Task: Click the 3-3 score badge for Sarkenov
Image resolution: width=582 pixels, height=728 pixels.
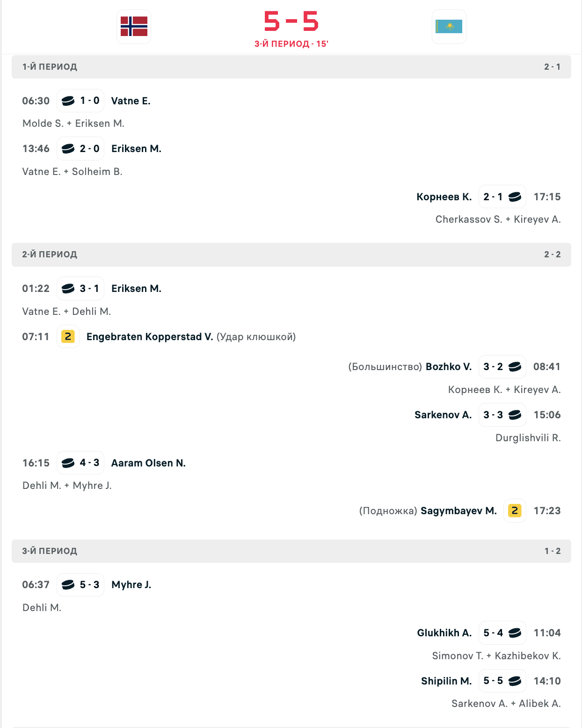Action: click(493, 415)
